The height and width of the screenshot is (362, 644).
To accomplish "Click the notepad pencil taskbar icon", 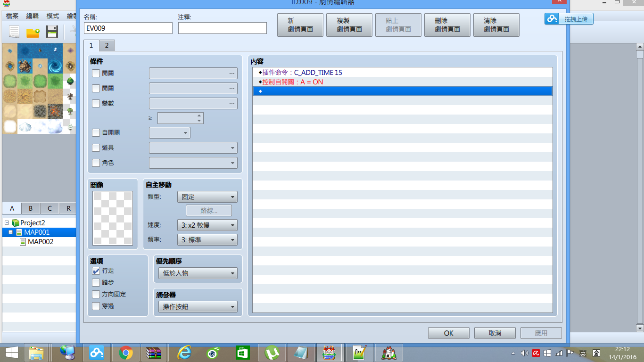I will click(360, 353).
